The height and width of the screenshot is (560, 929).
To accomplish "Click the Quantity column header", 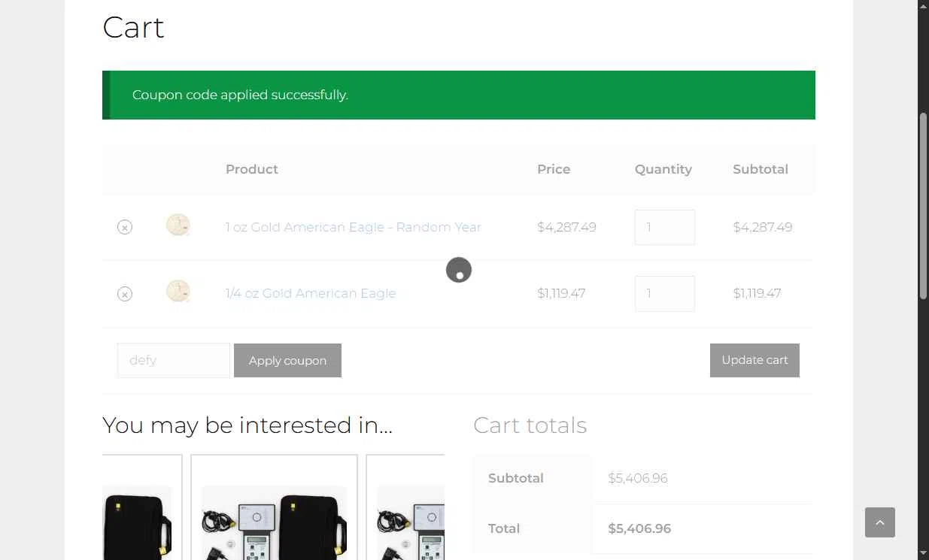I will (663, 169).
